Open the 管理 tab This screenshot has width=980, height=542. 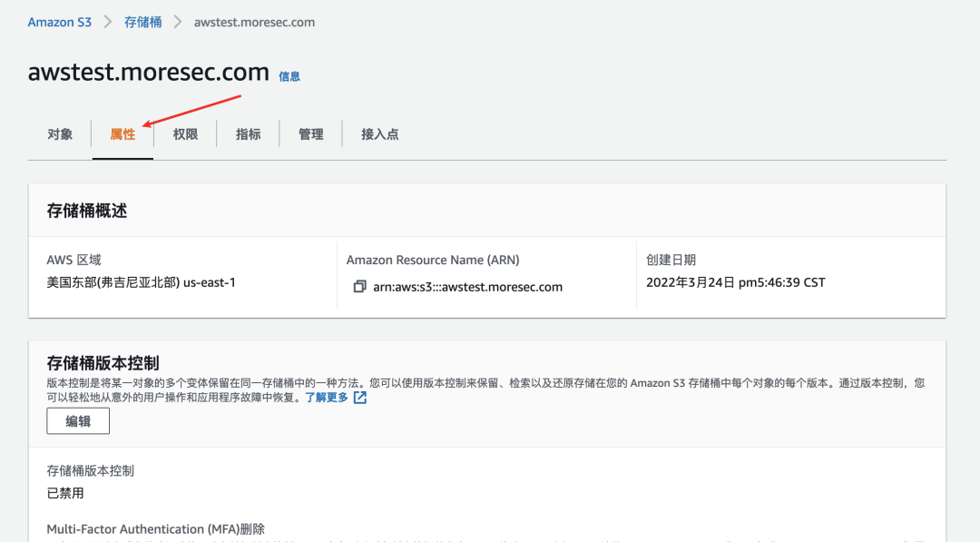coord(310,133)
